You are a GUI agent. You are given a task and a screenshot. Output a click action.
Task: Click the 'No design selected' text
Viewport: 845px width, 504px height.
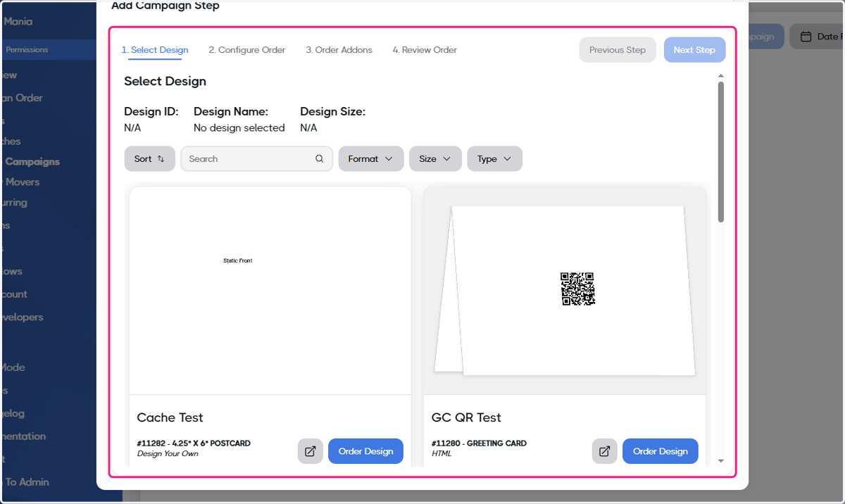point(239,128)
